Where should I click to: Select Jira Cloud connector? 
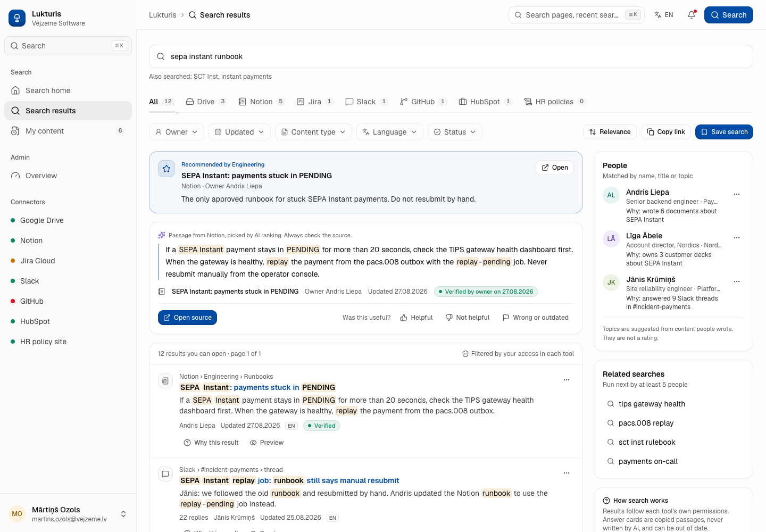click(x=68, y=261)
